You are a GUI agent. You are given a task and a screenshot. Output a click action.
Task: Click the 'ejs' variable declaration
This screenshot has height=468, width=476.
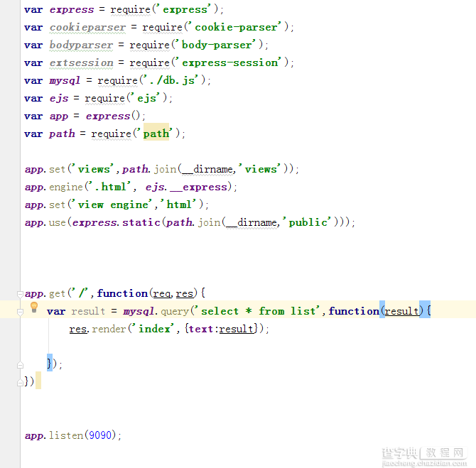pos(59,98)
